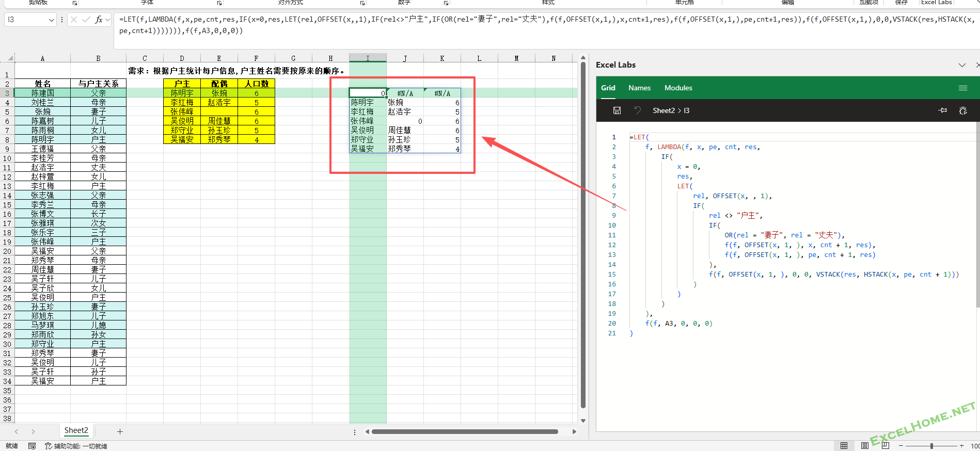Viewport: 980px width, 451px height.
Task: Click the Sheet2 worksheet tab
Action: pos(76,430)
